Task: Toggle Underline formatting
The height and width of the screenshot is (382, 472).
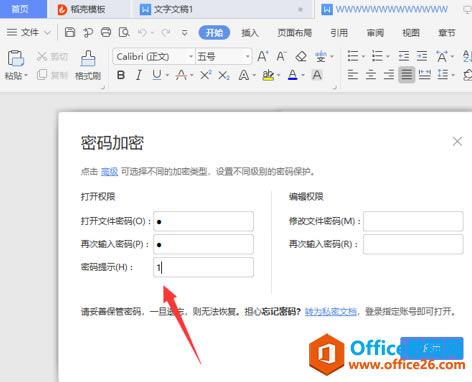Action: pos(157,75)
